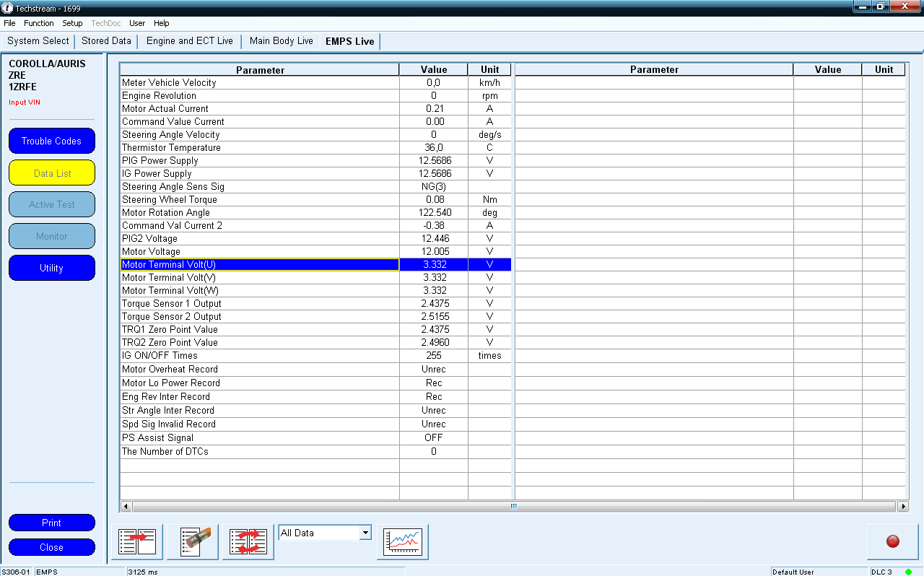Click the list with marker pen icon
The width and height of the screenshot is (924, 576).
coord(193,542)
